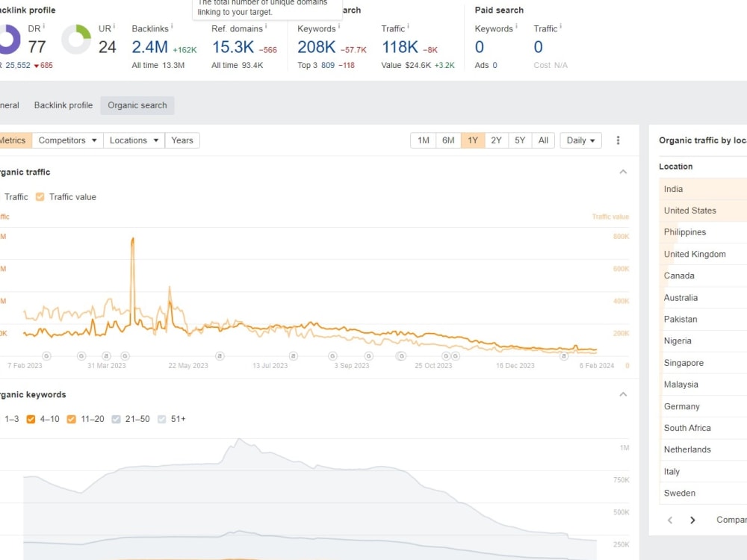
Task: Click info icon beside paid search Keywords
Action: tap(516, 26)
